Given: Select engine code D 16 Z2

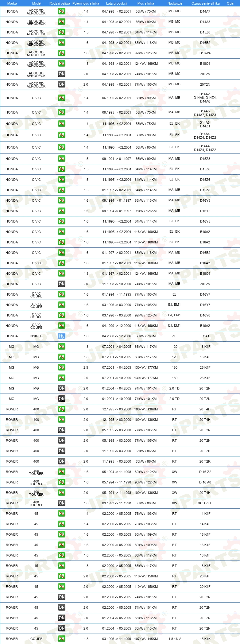Looking at the screenshot, I should click(x=205, y=472).
